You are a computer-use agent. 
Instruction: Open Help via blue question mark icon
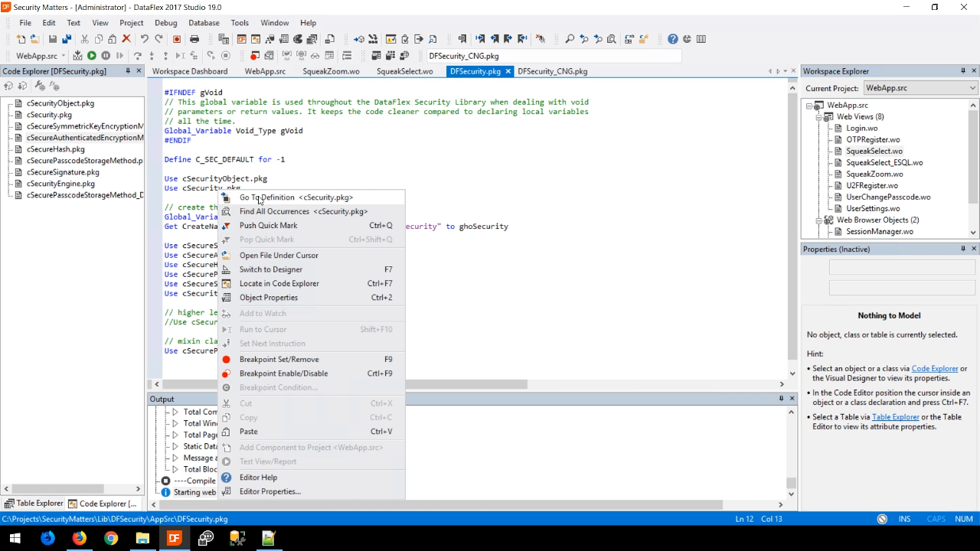pyautogui.click(x=672, y=39)
